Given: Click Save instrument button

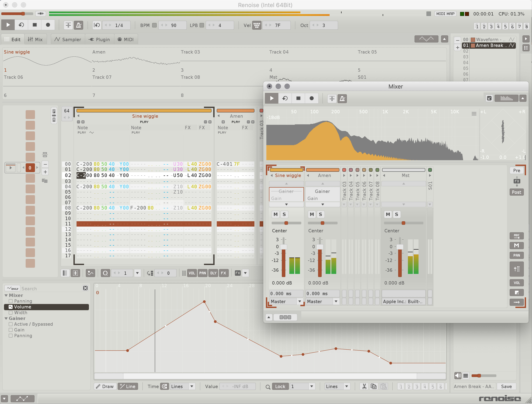Looking at the screenshot, I should tap(506, 386).
